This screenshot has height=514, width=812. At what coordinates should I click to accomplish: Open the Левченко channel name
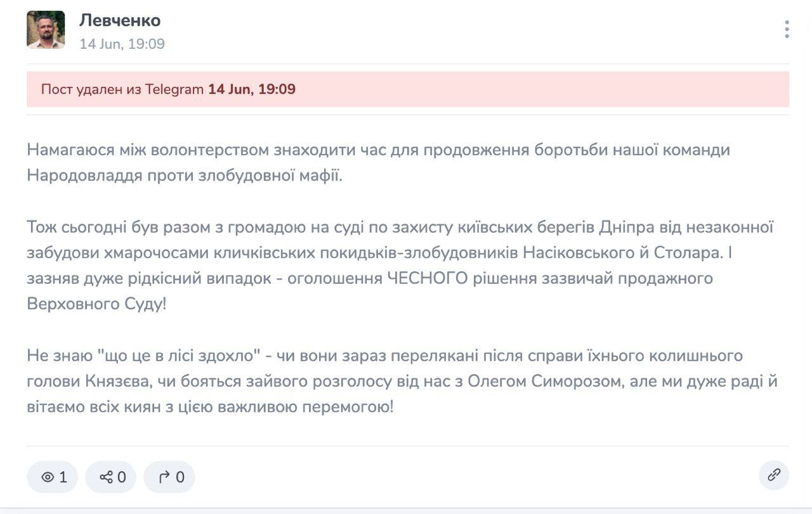click(120, 20)
